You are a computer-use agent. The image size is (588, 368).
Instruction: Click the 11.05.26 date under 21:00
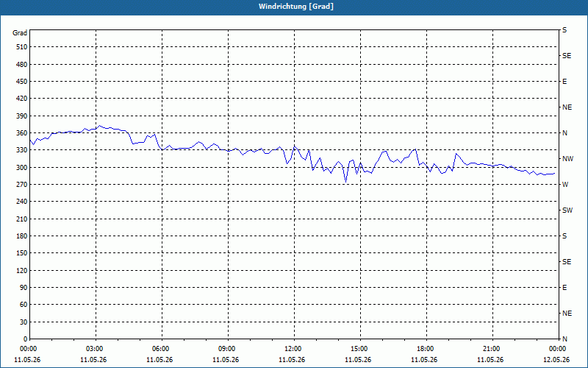click(x=490, y=360)
